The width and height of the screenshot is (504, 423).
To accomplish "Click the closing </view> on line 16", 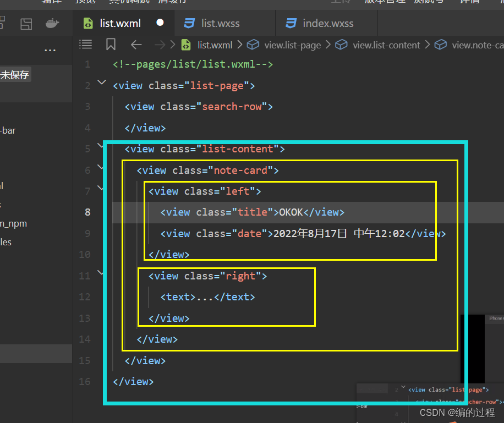I will point(133,382).
